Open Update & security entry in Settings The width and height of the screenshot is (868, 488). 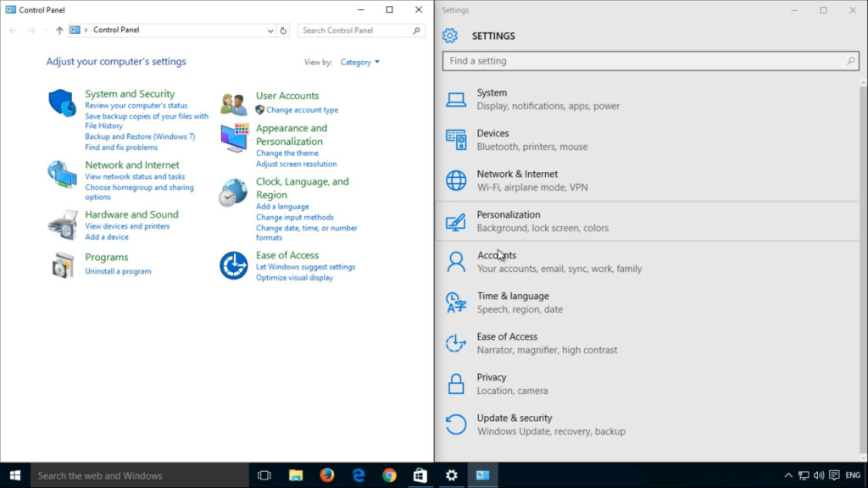pyautogui.click(x=648, y=424)
